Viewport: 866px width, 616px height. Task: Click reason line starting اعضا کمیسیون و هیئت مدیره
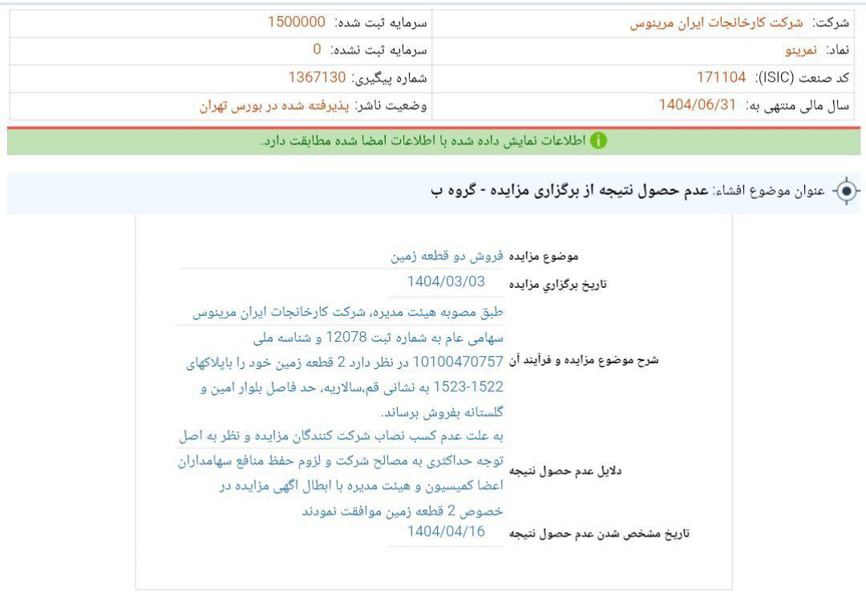coord(361,486)
